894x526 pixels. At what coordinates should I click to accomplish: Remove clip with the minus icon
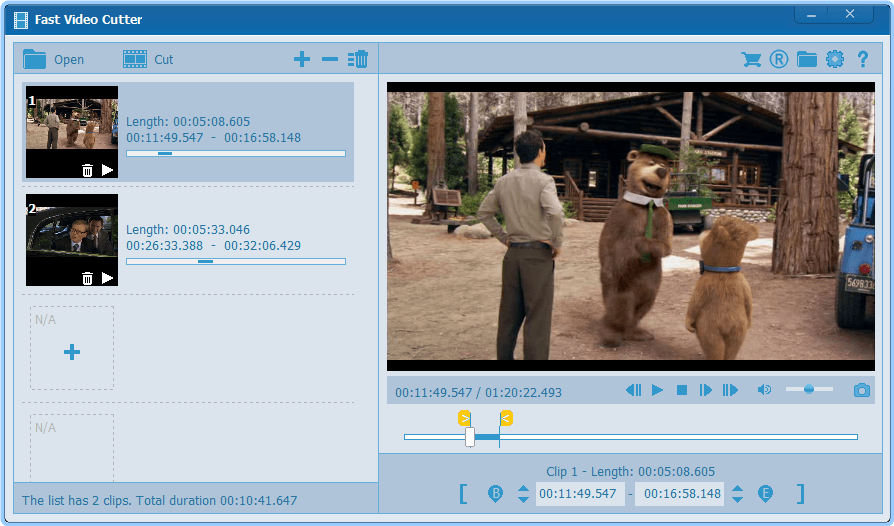click(x=330, y=59)
